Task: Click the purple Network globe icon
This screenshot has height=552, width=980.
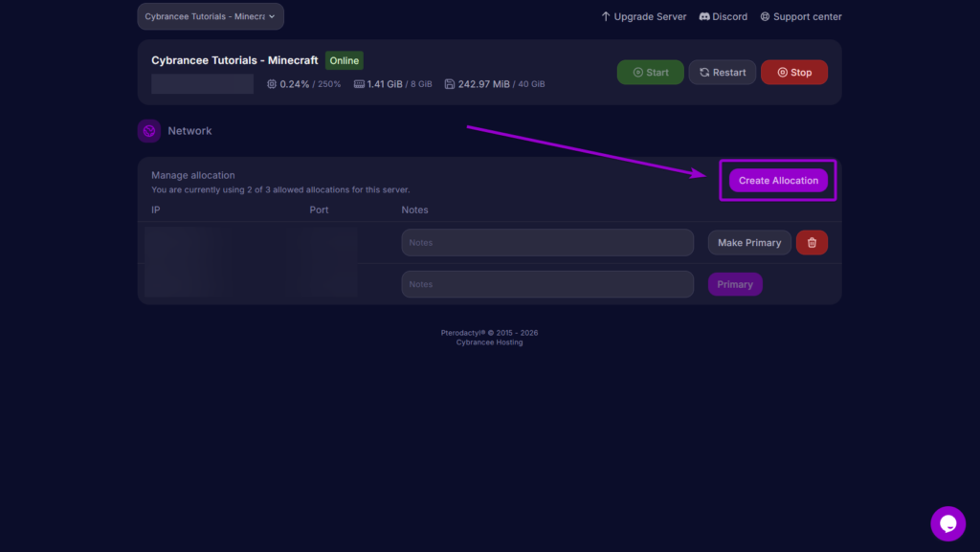Action: click(148, 130)
